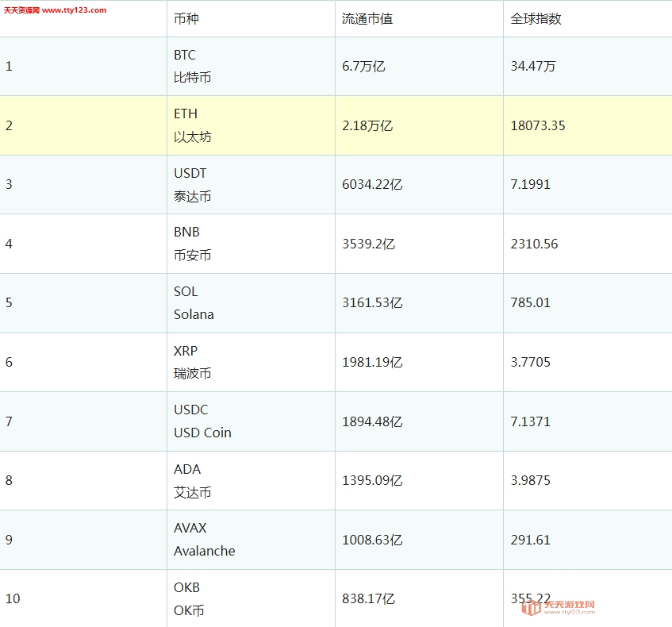Select rank number 4 in the BNB row
672x627 pixels.
pyautogui.click(x=9, y=244)
